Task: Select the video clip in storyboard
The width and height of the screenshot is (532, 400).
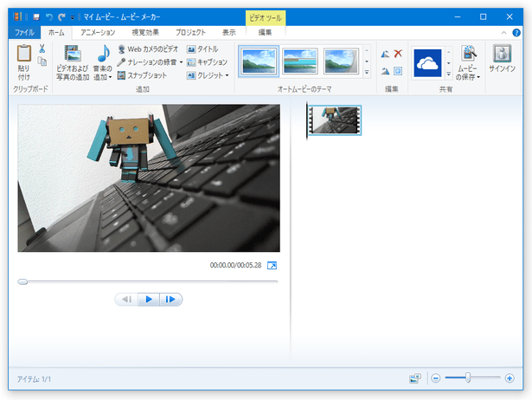Action: (335, 120)
